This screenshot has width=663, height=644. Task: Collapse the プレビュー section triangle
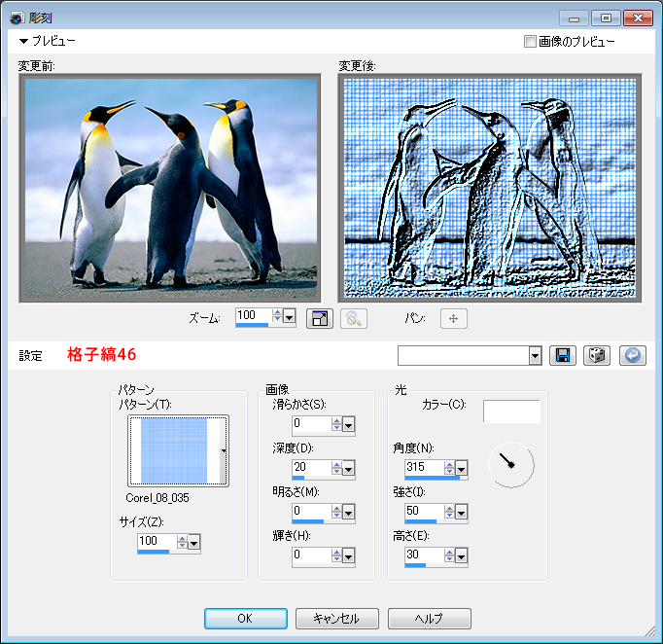click(23, 42)
